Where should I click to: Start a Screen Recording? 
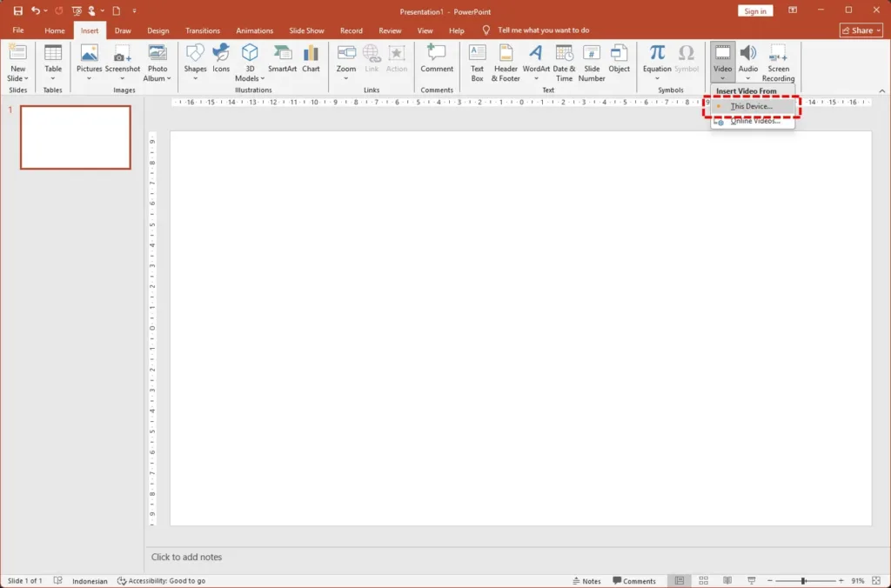coord(778,60)
